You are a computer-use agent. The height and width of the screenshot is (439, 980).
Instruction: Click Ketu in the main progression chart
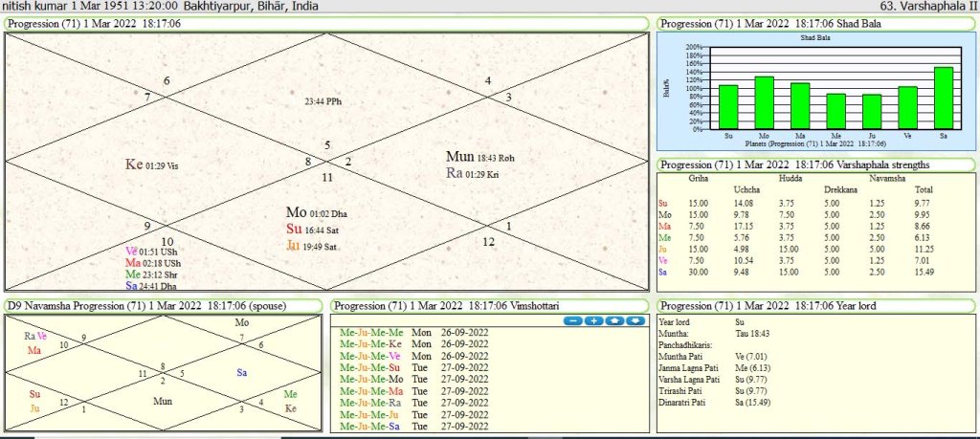coord(135,165)
